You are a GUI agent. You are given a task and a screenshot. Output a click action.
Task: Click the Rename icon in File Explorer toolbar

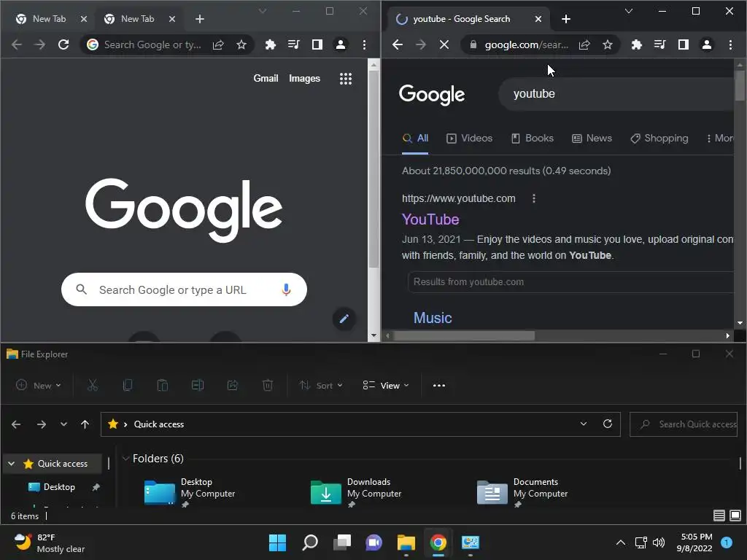click(x=197, y=385)
